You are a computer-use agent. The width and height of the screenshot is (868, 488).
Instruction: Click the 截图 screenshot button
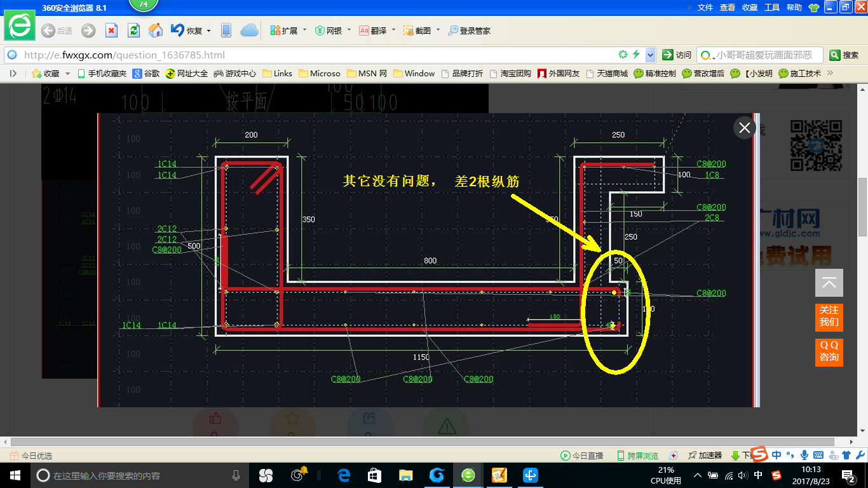(x=417, y=30)
